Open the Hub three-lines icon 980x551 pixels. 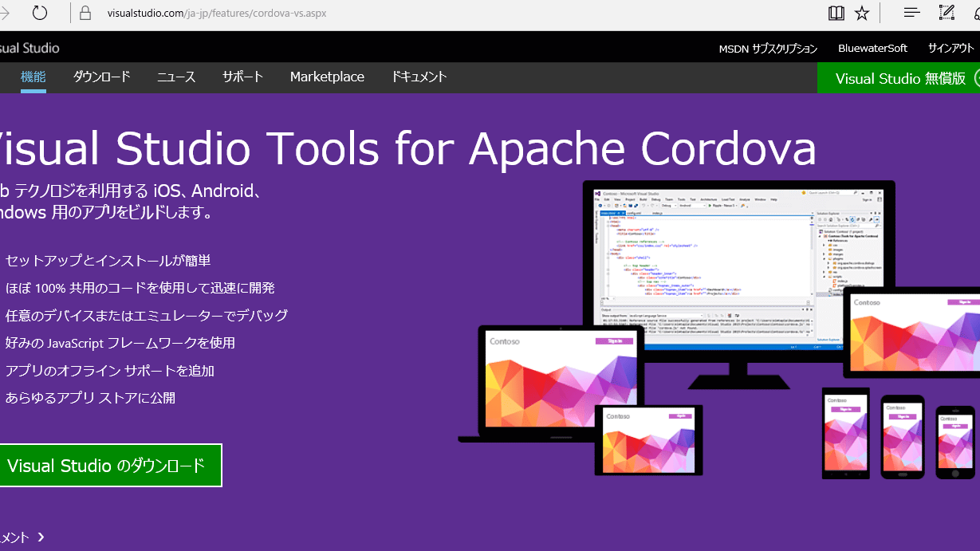tap(911, 13)
